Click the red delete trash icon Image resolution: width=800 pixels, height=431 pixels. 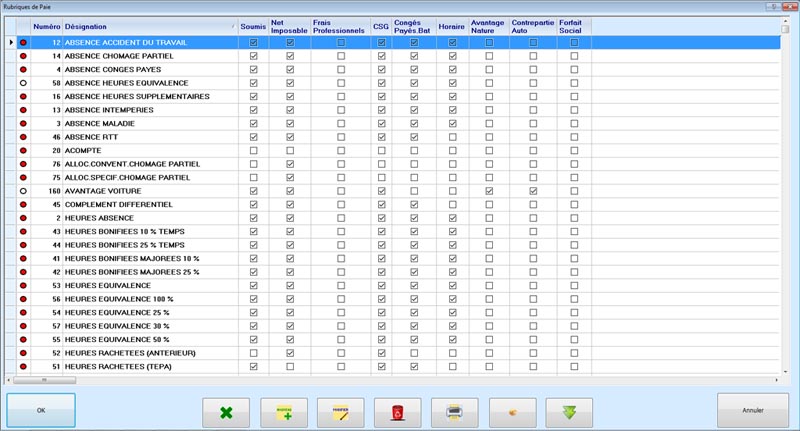(398, 411)
